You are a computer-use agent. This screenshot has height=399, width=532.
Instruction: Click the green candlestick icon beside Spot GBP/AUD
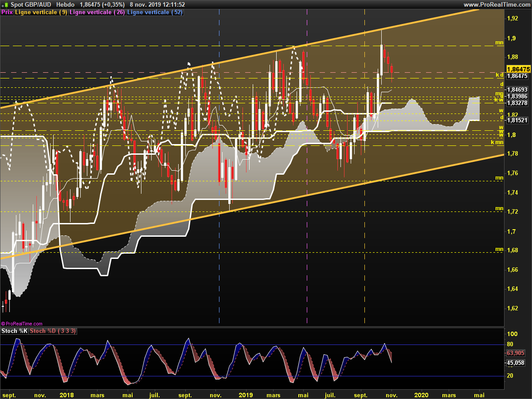pyautogui.click(x=4, y=4)
